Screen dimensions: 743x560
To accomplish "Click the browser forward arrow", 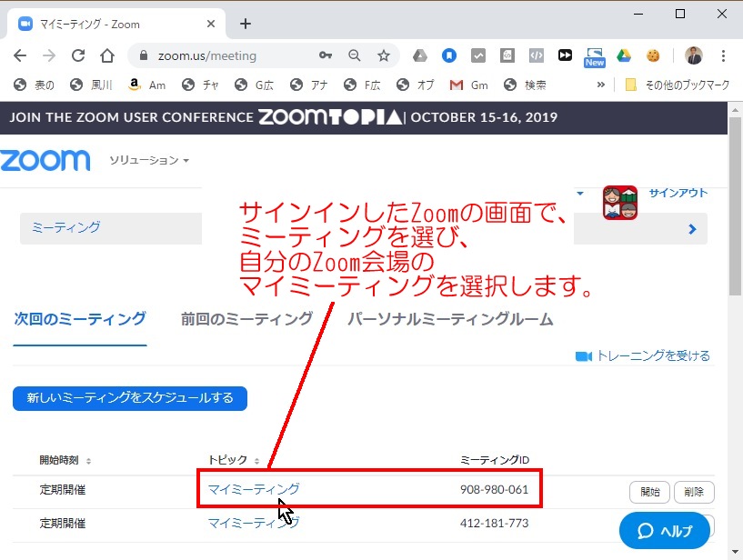I will click(x=49, y=55).
